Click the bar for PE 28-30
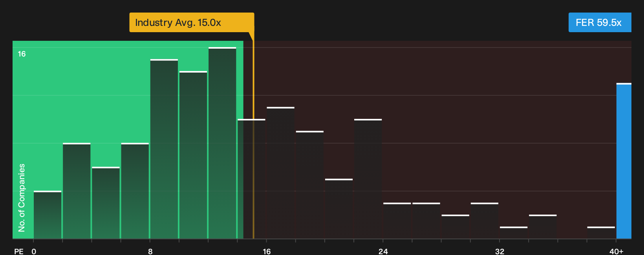The image size is (644, 255). tap(456, 227)
